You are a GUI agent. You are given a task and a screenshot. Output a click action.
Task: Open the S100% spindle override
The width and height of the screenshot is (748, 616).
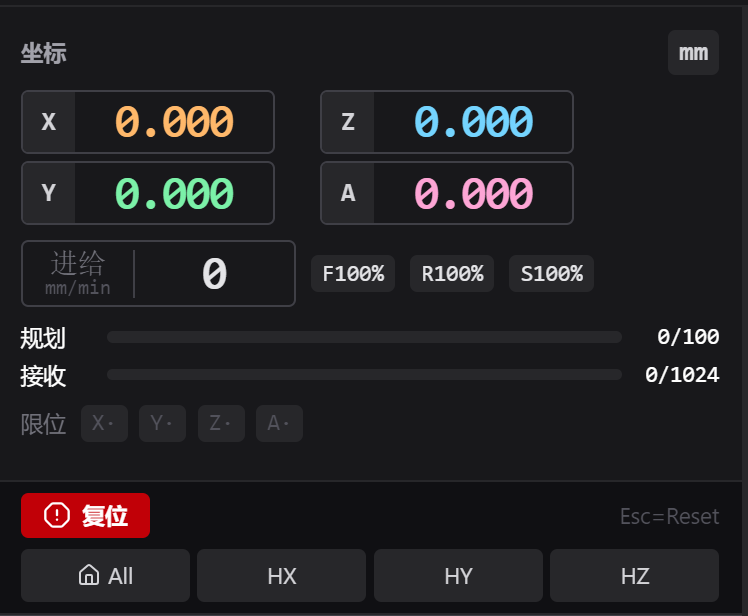(551, 273)
